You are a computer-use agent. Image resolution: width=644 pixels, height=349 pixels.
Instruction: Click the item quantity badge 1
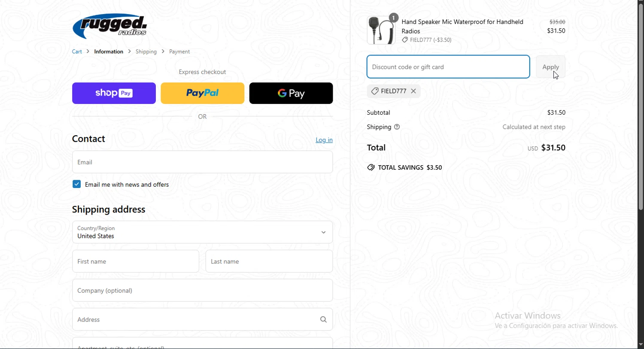click(394, 18)
